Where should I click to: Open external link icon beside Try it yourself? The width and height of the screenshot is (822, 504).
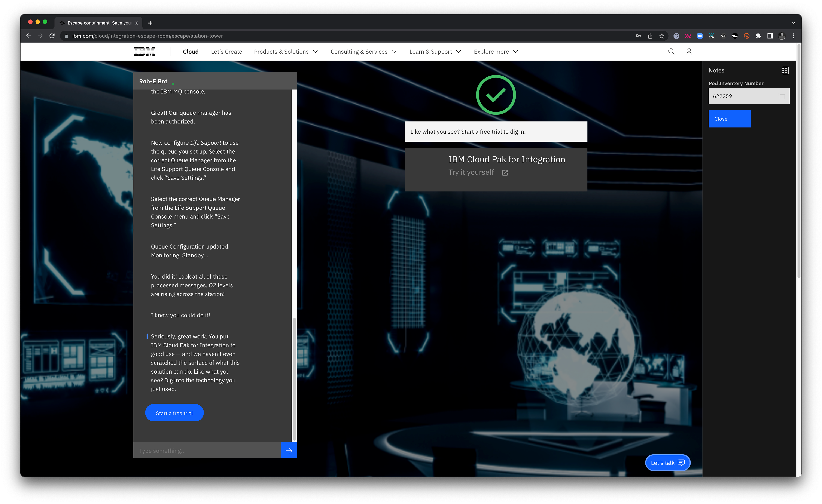[x=505, y=173]
